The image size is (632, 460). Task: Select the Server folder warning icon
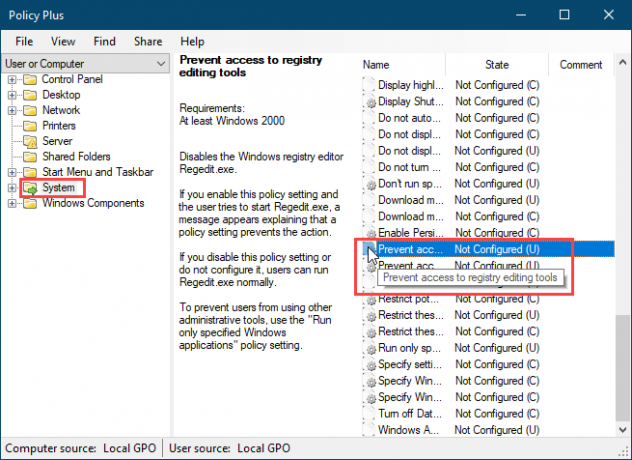click(x=30, y=142)
